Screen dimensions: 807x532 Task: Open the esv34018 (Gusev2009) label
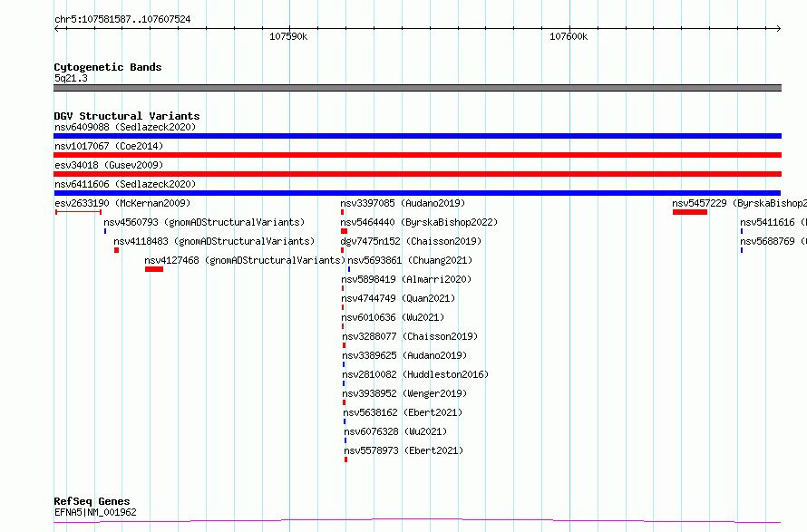click(x=109, y=165)
